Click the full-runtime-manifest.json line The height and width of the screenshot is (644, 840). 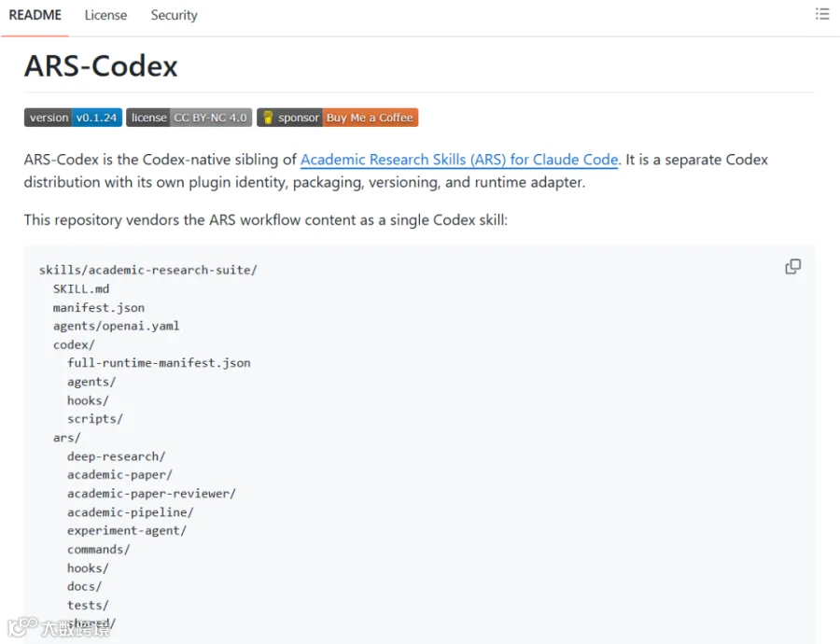[x=159, y=363]
